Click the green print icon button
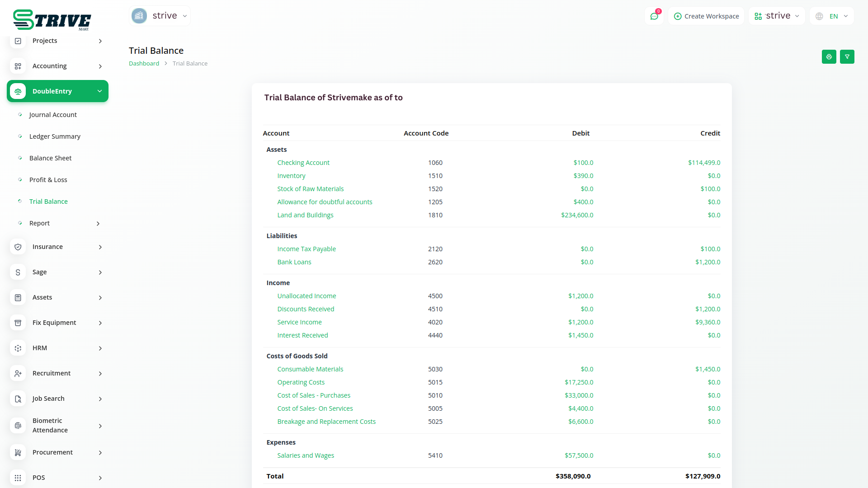Viewport: 868px width, 488px height. 829,57
